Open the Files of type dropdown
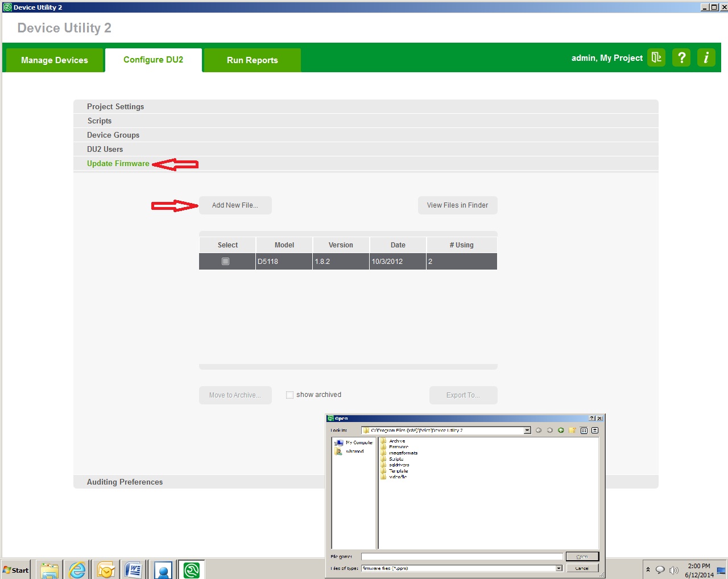The image size is (728, 579). pyautogui.click(x=558, y=568)
